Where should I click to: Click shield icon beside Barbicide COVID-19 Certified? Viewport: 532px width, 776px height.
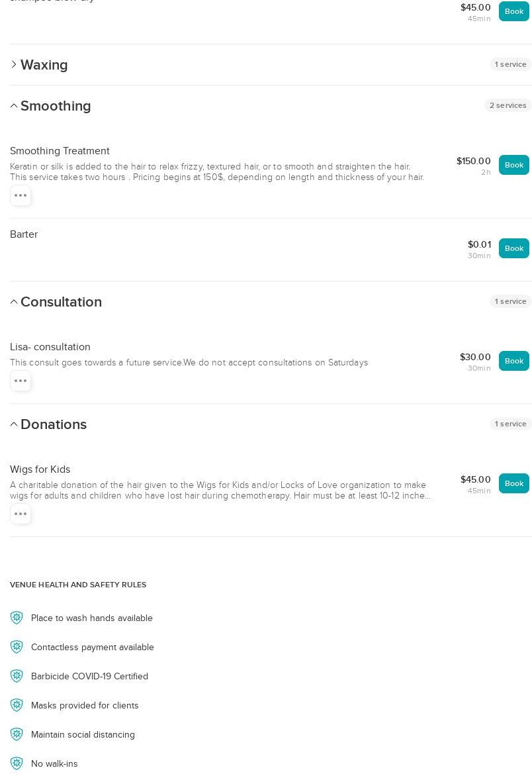pos(17,676)
